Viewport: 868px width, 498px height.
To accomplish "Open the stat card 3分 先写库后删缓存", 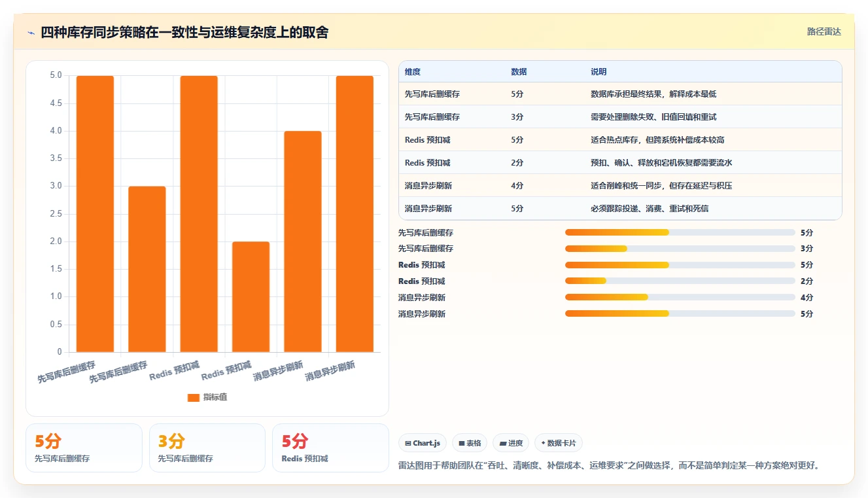I will click(207, 448).
